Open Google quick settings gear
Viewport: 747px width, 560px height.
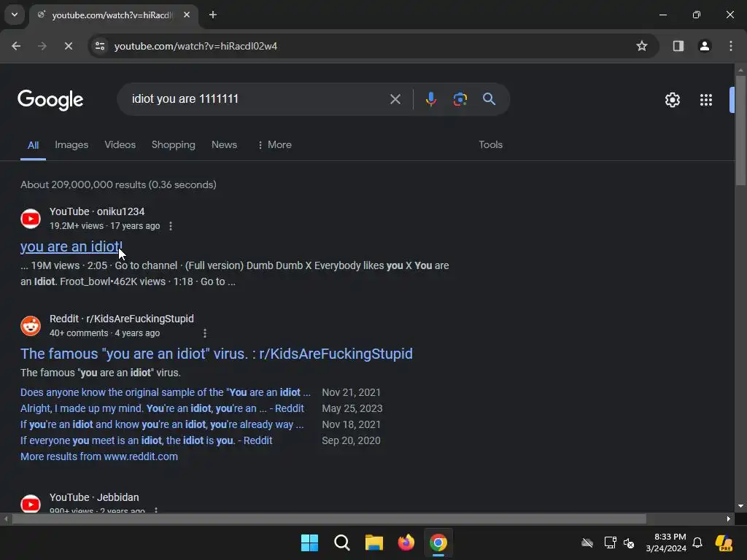point(672,100)
